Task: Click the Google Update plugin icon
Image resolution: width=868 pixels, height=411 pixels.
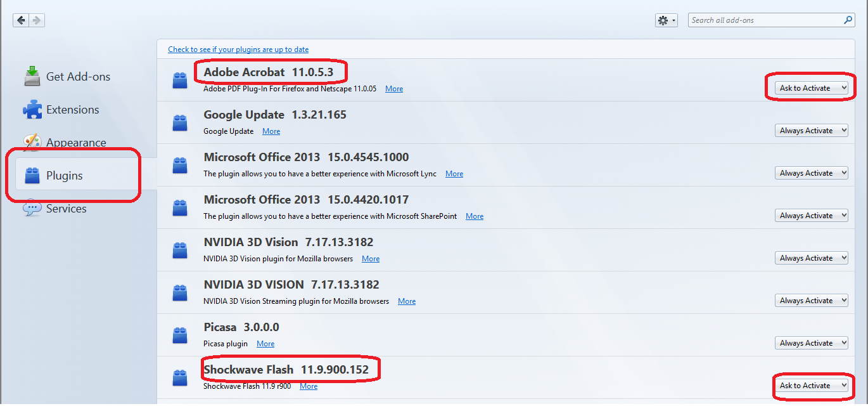Action: [180, 122]
